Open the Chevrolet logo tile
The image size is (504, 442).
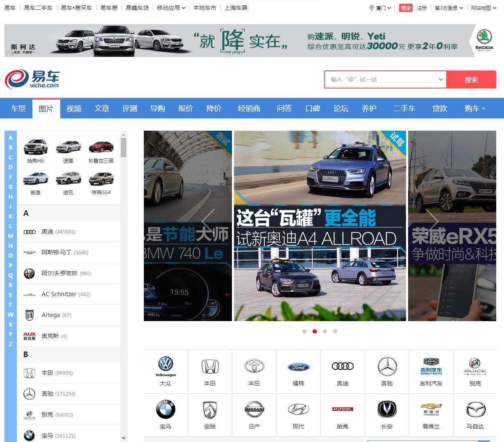(x=431, y=415)
